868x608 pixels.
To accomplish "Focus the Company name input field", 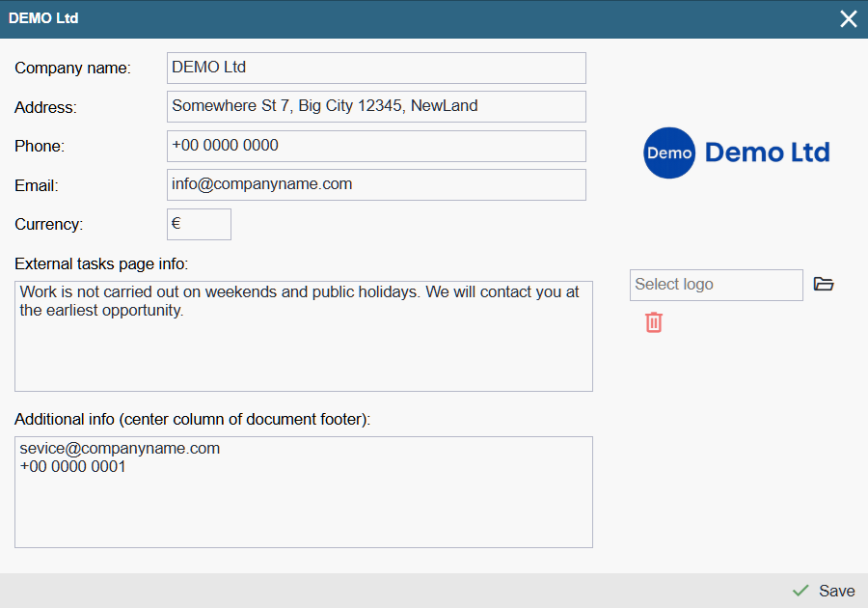I will coord(376,68).
